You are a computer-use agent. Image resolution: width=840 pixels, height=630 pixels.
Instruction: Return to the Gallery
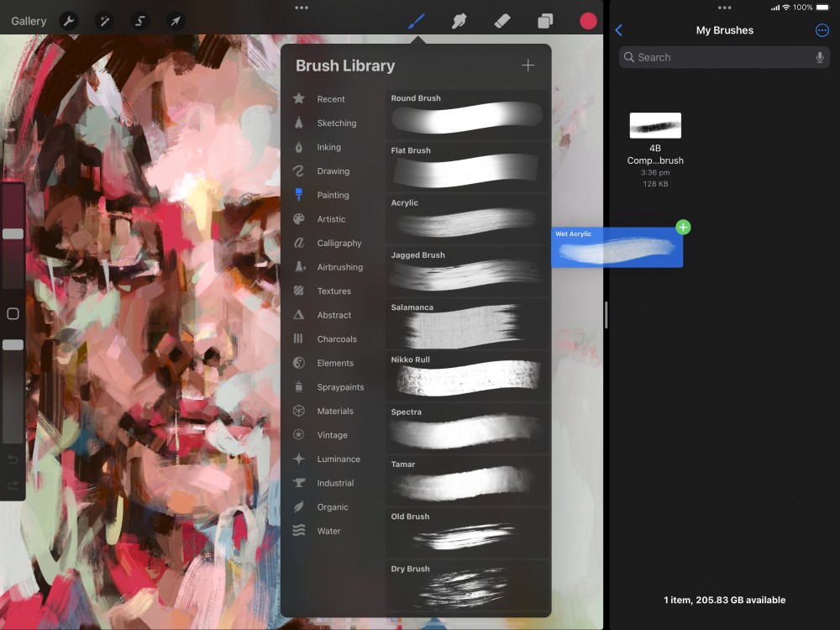coord(29,21)
